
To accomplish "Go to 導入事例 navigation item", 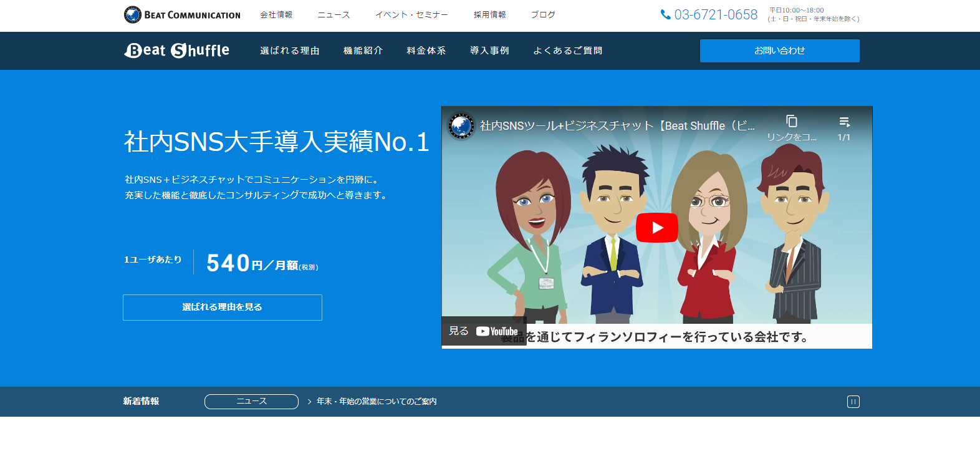I will tap(489, 51).
